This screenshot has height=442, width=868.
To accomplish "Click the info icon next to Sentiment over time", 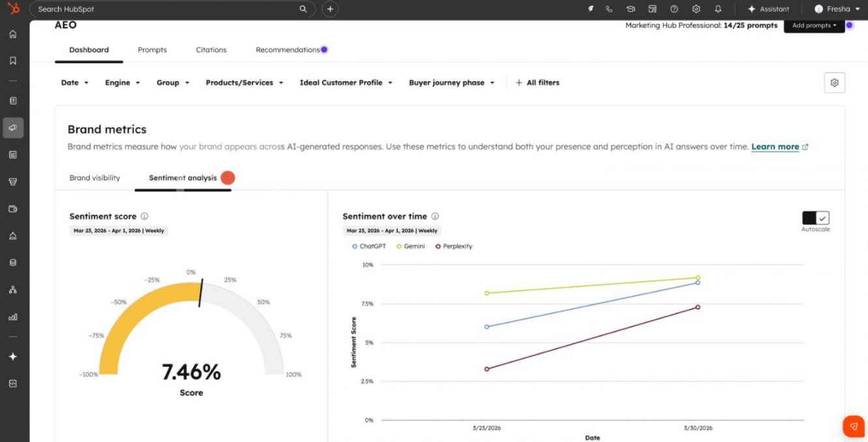I will [435, 216].
